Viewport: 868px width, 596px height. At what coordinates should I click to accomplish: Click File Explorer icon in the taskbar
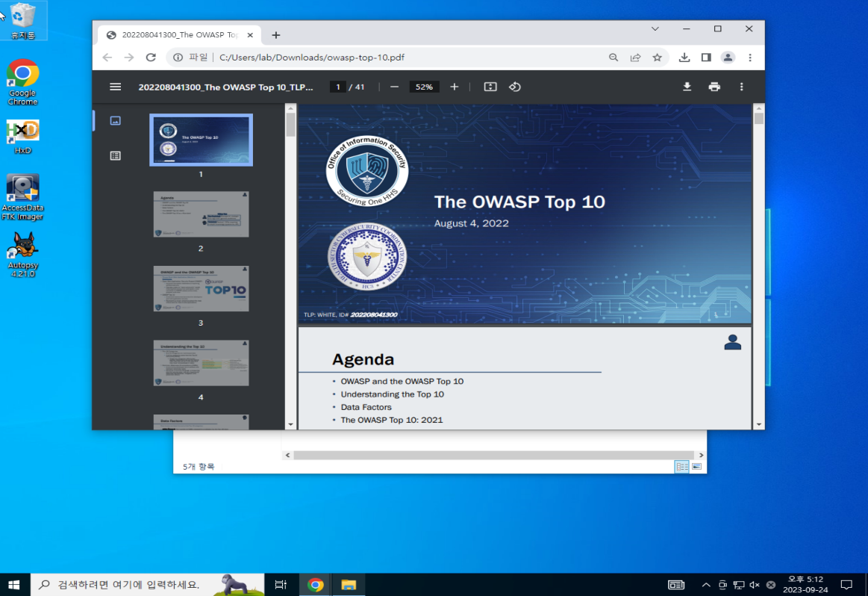pos(349,585)
